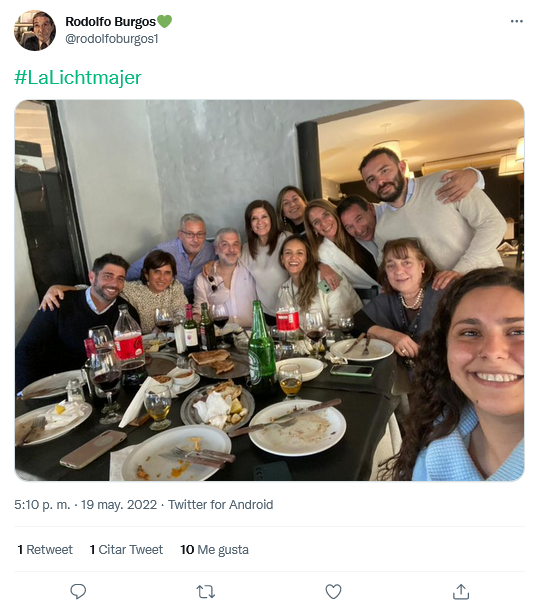
Task: Click the @rodolfoburgos1 handle
Action: tap(112, 39)
